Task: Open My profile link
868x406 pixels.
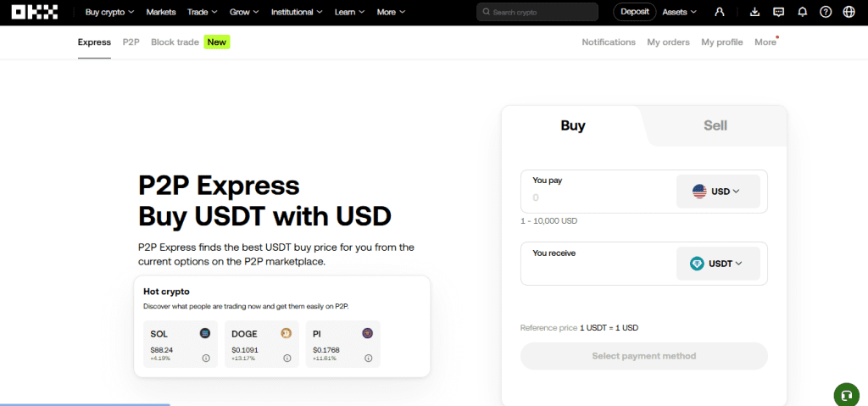Action: pyautogui.click(x=722, y=42)
